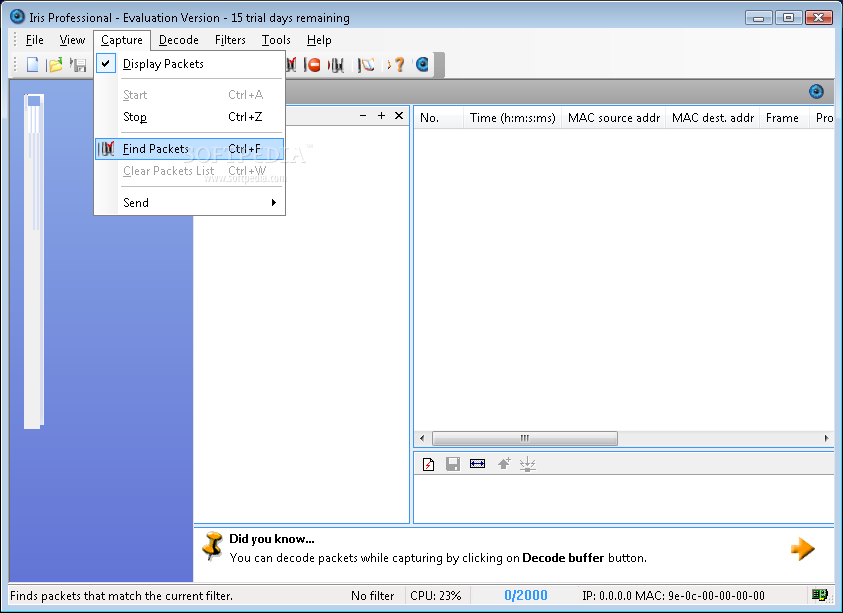Click the address book toolbar icon
843x613 pixels.
tap(367, 65)
